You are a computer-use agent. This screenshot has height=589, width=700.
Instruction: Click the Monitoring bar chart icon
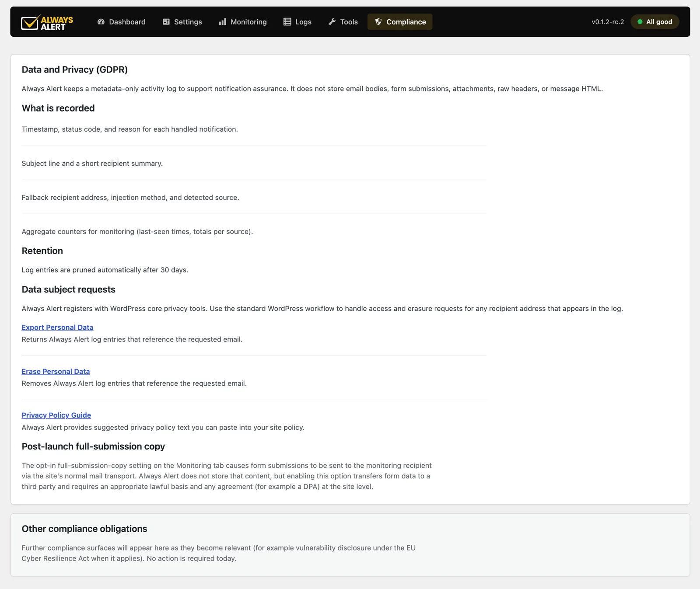click(223, 22)
